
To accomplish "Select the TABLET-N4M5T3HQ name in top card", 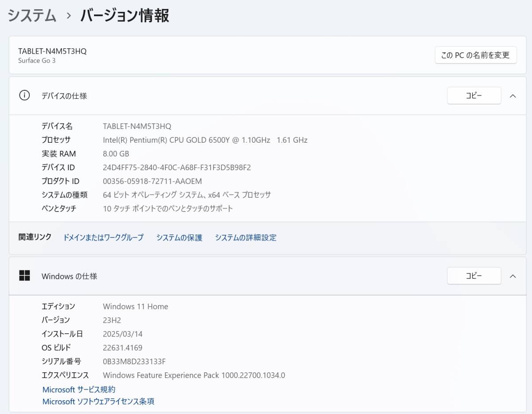I will coord(52,51).
